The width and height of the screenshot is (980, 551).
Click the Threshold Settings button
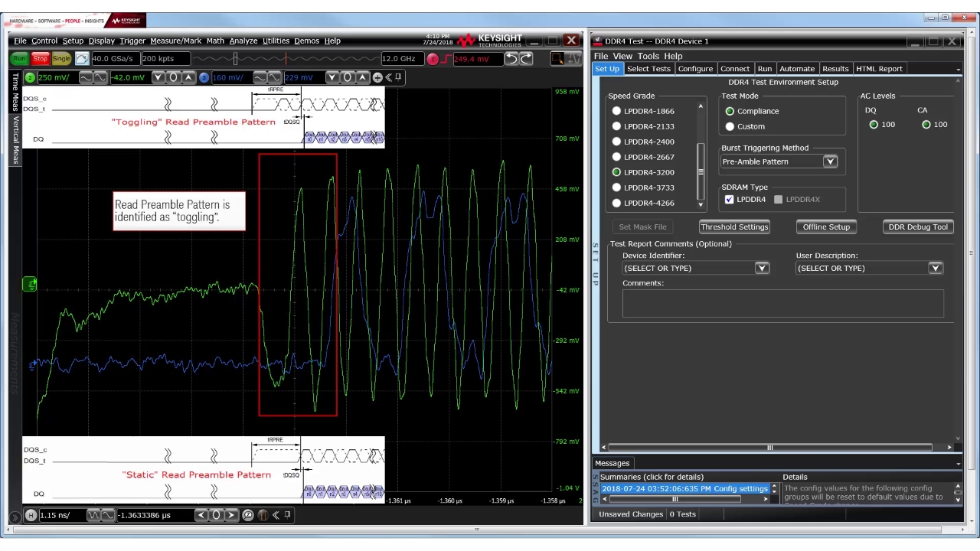click(733, 227)
